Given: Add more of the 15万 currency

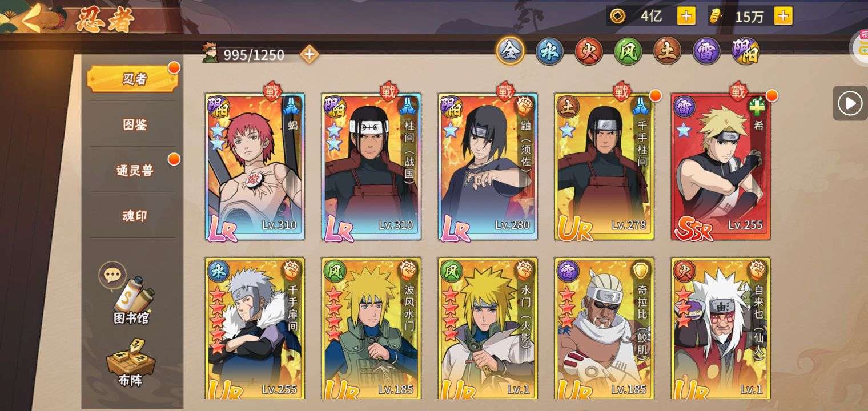Looking at the screenshot, I should (783, 16).
